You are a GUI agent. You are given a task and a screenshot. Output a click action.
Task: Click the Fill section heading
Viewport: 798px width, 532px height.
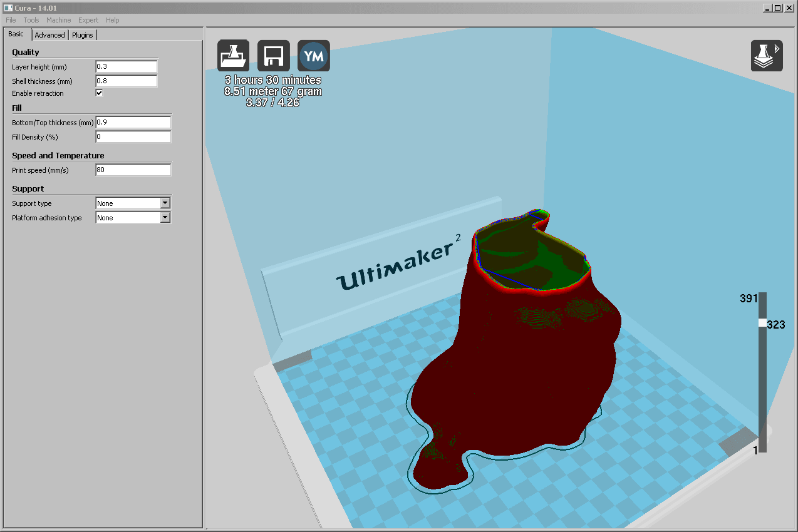pos(17,108)
